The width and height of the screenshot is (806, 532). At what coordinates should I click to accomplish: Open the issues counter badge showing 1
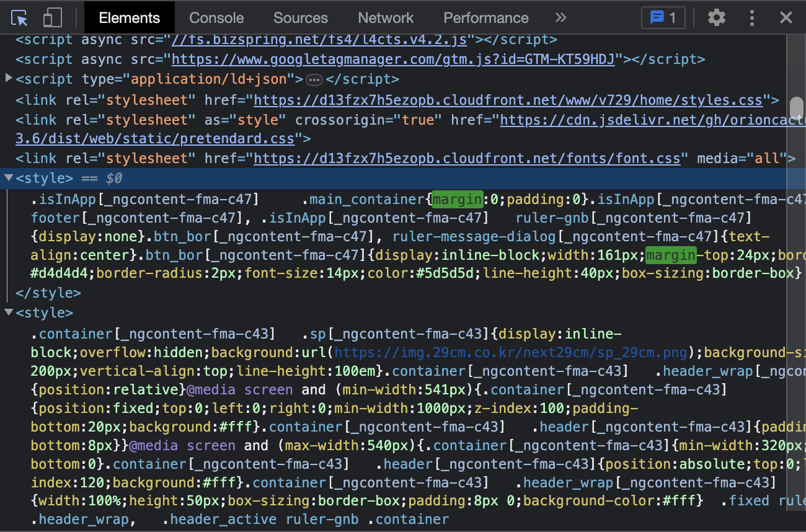(663, 17)
